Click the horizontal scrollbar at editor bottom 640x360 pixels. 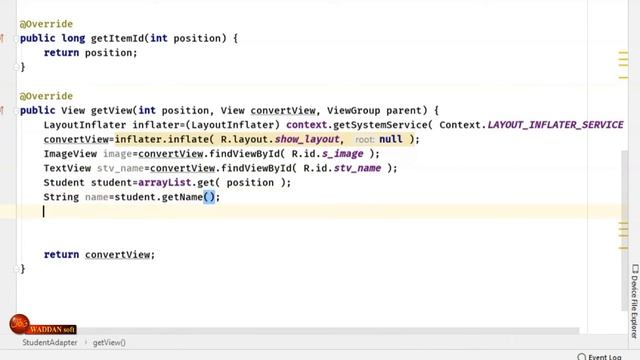point(327,330)
